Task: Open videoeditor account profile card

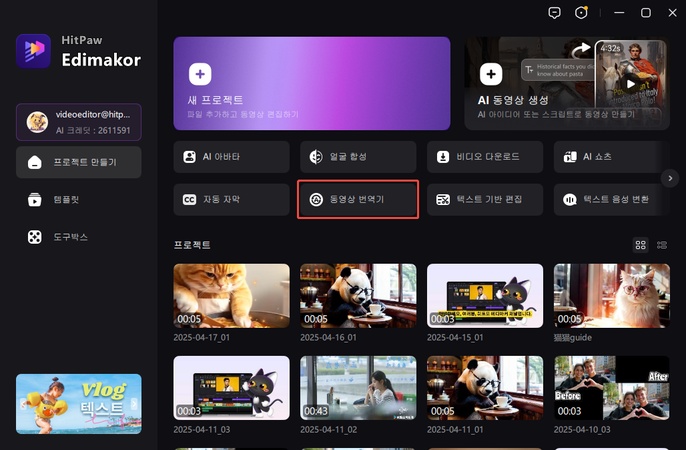Action: pyautogui.click(x=79, y=122)
